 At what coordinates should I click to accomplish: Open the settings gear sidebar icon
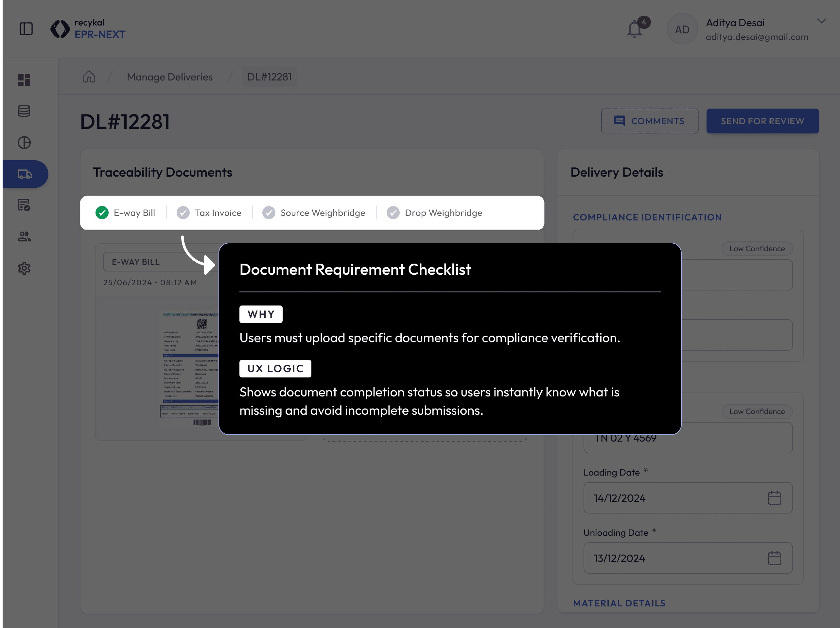coord(24,269)
